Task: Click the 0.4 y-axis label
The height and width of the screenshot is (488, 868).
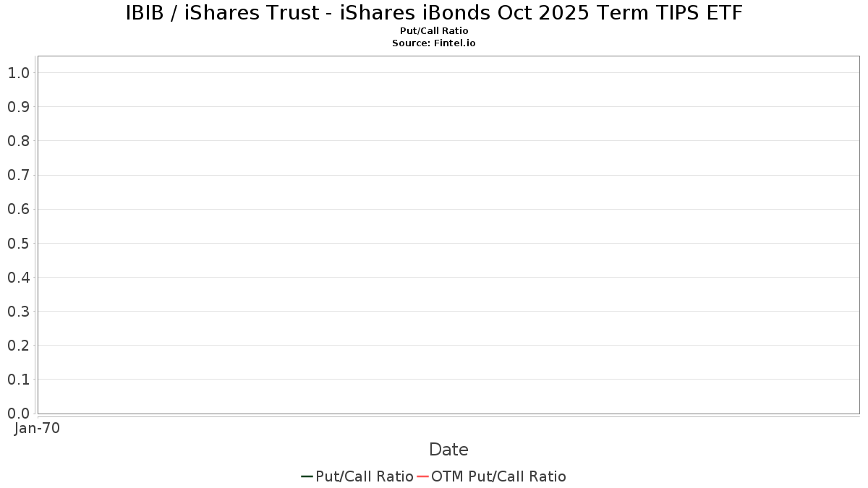Action: (18, 277)
